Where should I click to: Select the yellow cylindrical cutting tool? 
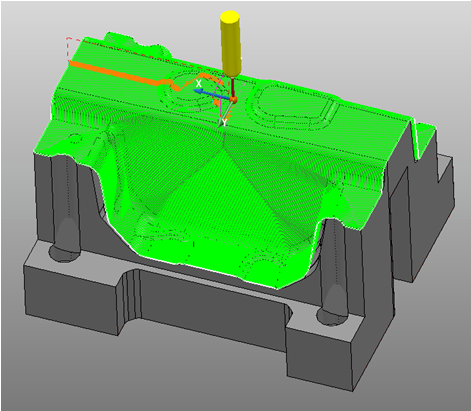(x=230, y=43)
